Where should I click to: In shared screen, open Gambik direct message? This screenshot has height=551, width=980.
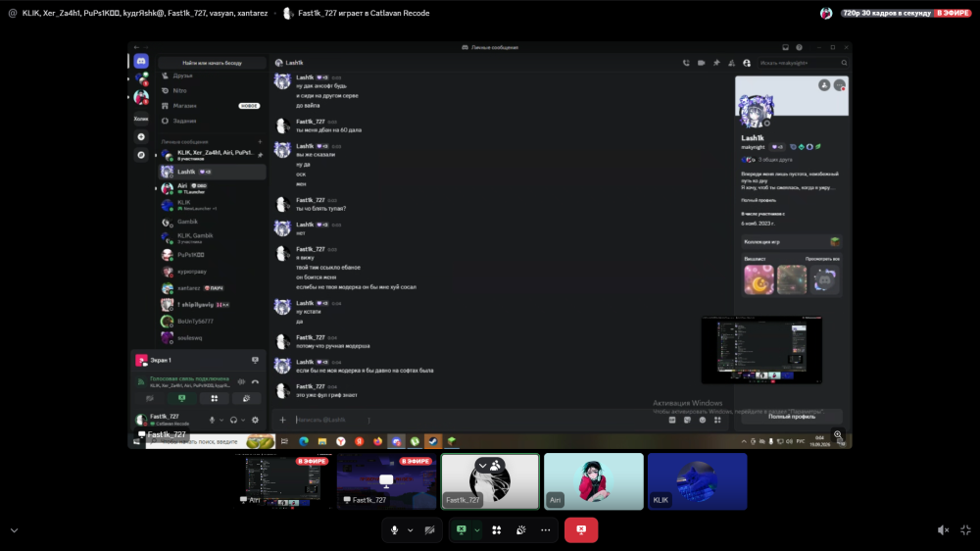coord(212,222)
